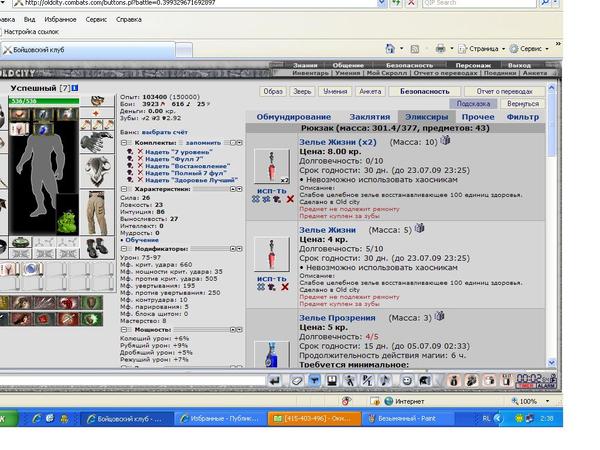Delete Зелье Жизни (x2) with red X
The height and width of the screenshot is (450, 600).
(x=290, y=199)
